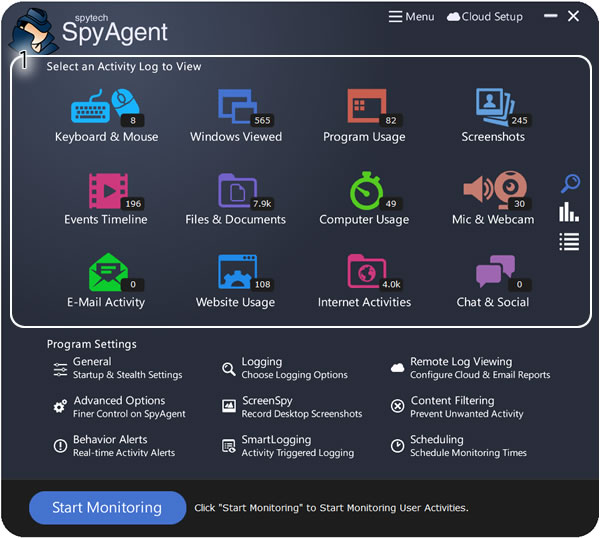Click the SmartLogging icon
600x538 pixels.
coord(229,446)
